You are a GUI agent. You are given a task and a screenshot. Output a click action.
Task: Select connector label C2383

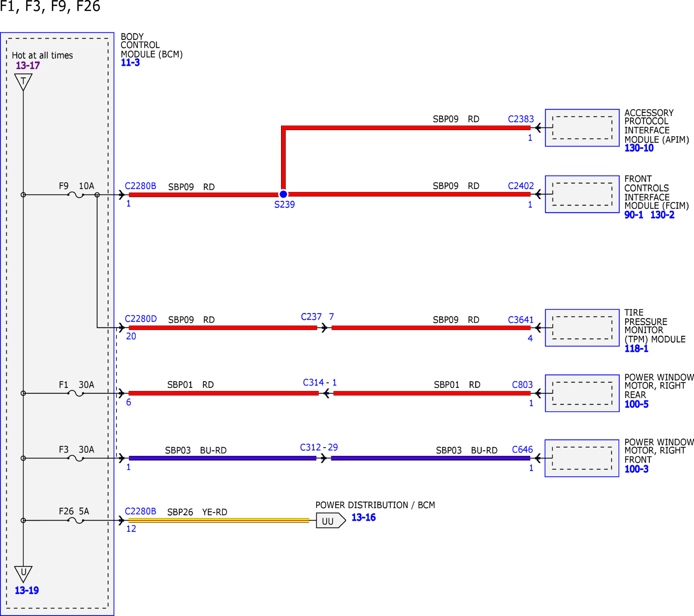pos(521,119)
